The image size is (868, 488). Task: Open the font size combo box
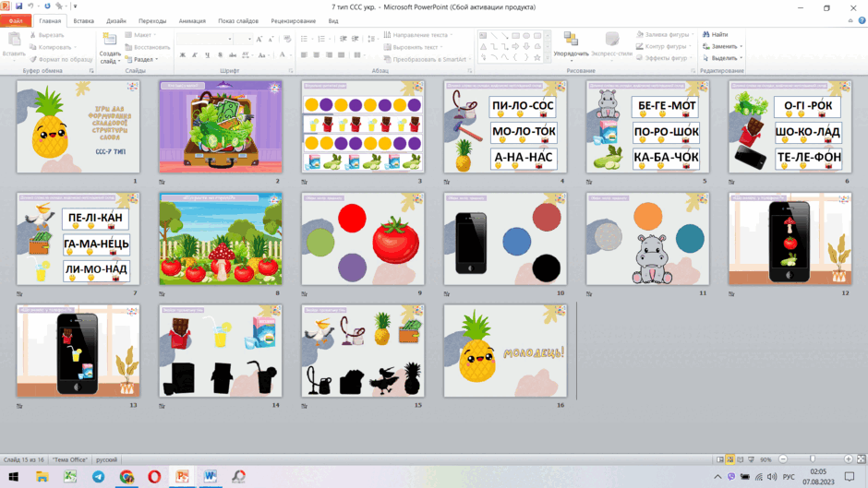coord(243,39)
